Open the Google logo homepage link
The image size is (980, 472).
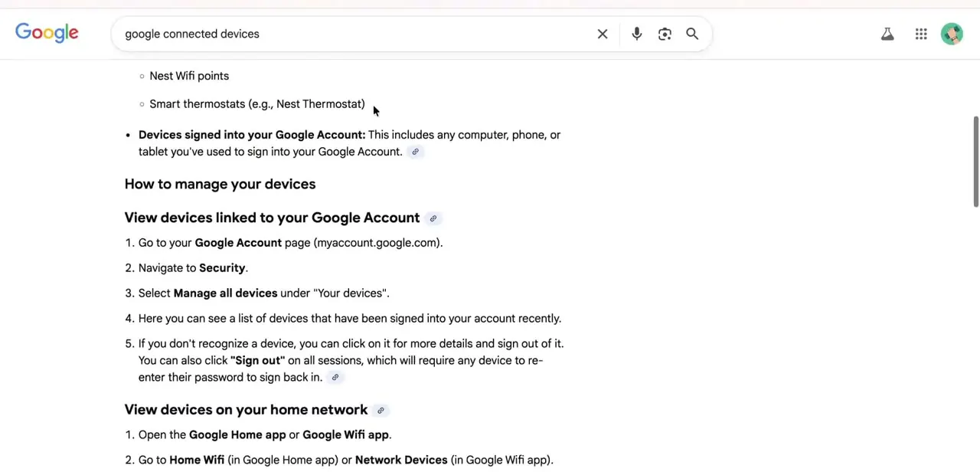[x=47, y=33]
